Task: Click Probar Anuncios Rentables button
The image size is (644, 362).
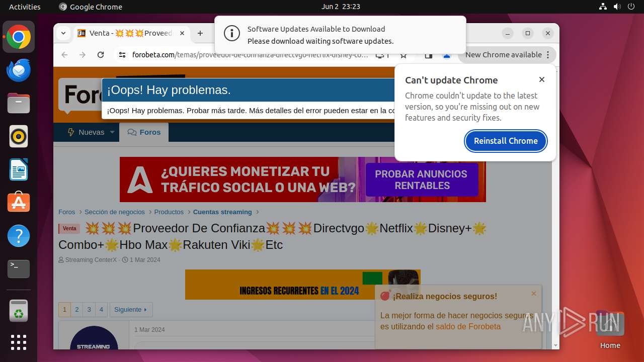Action: 421,179
